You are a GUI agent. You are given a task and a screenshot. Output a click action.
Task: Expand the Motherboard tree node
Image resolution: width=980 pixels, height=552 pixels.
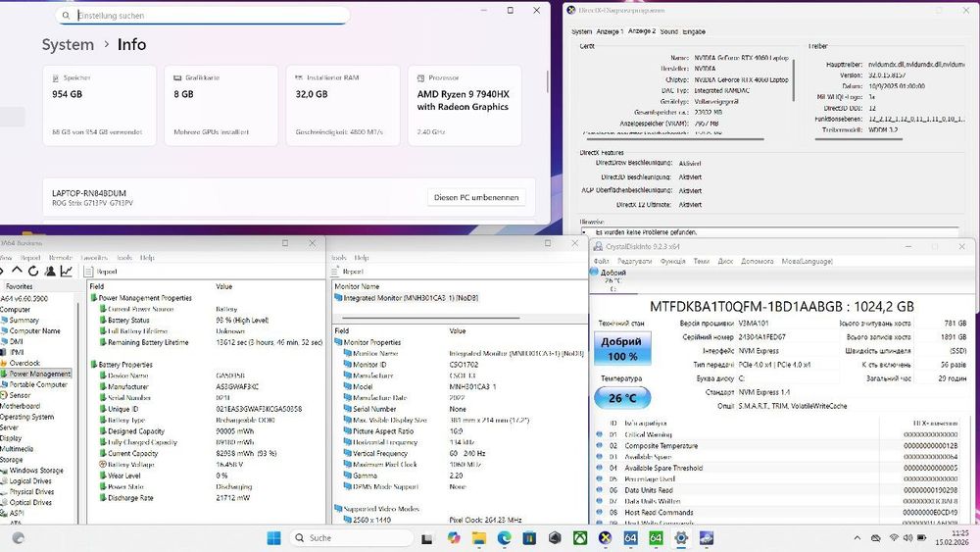click(20, 406)
